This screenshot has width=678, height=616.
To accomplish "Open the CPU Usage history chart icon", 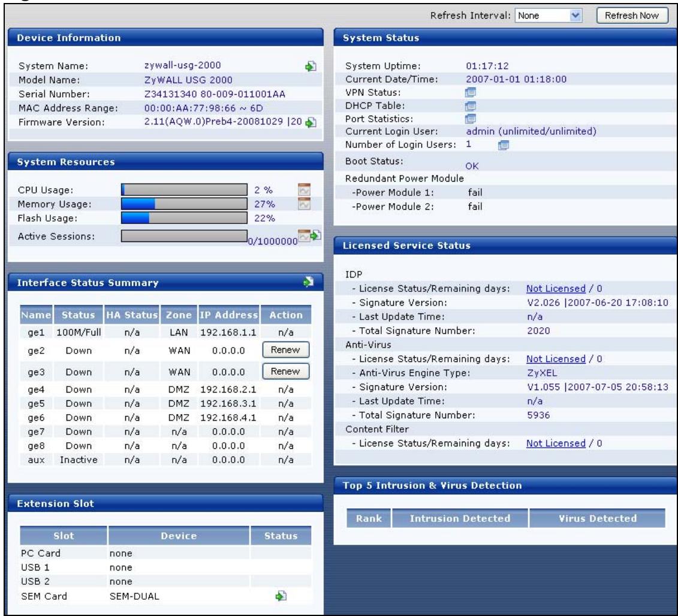I will click(x=305, y=189).
